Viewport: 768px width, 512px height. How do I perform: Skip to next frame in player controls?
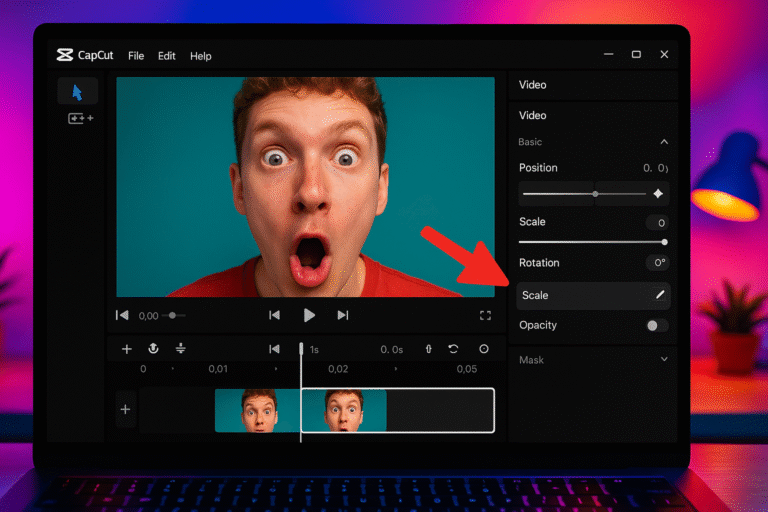point(343,315)
